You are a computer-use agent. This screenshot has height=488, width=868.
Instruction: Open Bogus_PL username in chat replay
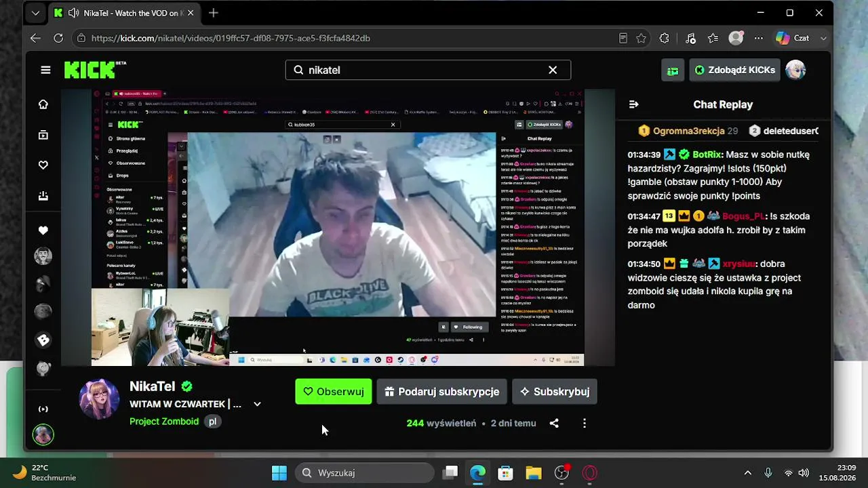click(x=743, y=216)
